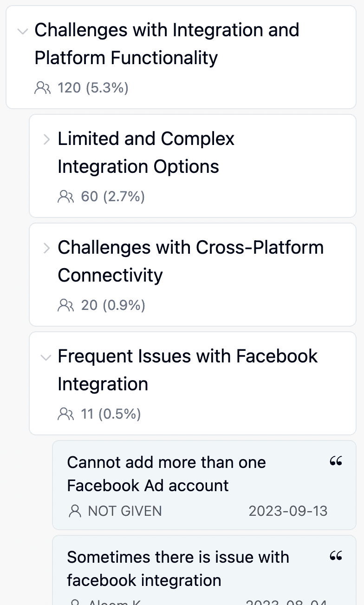Open quote 'Sometimes there is issue with facebook integration'

tap(178, 569)
